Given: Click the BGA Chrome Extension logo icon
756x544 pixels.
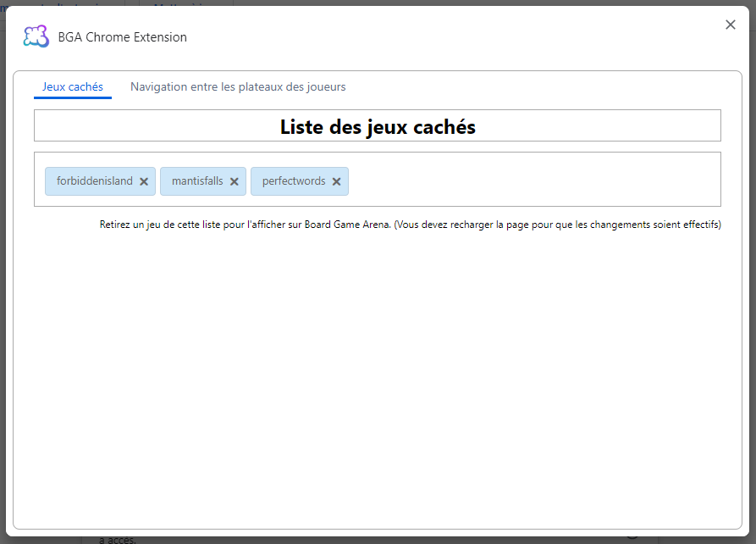Looking at the screenshot, I should pos(36,36).
